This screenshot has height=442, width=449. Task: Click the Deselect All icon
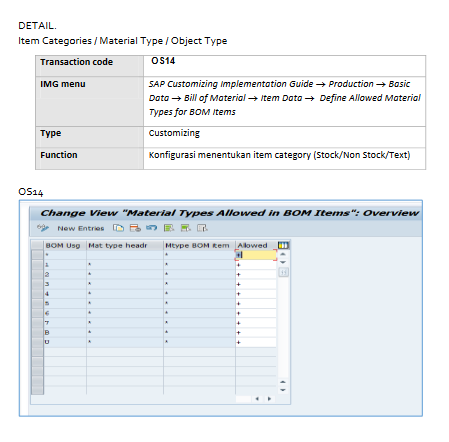202,228
